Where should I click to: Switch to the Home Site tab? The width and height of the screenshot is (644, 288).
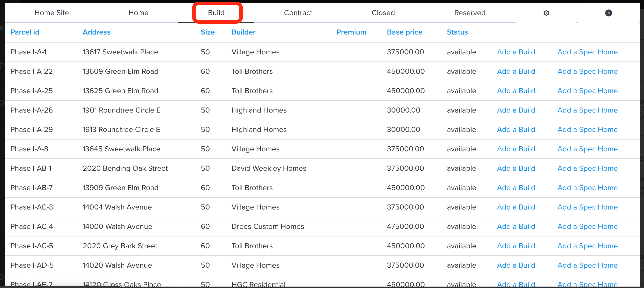click(x=52, y=13)
